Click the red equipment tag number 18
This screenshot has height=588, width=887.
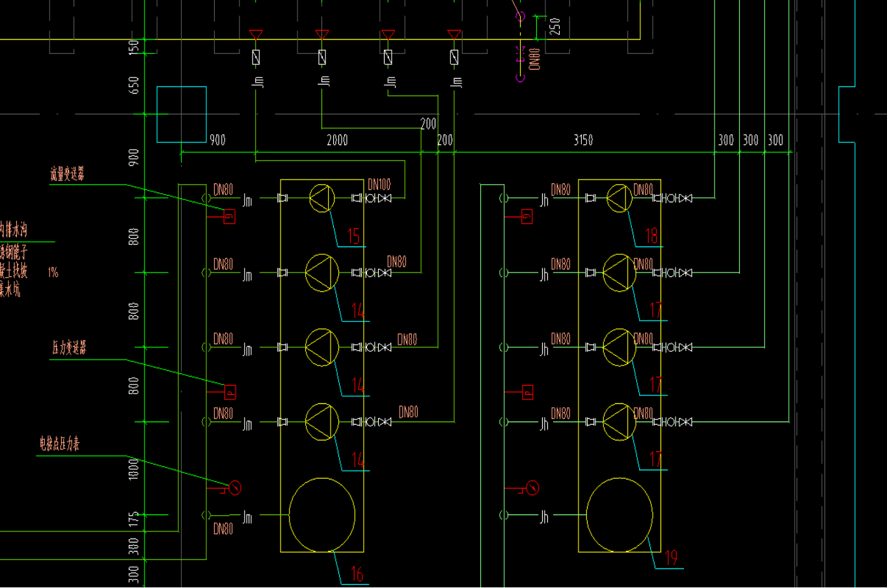[651, 236]
